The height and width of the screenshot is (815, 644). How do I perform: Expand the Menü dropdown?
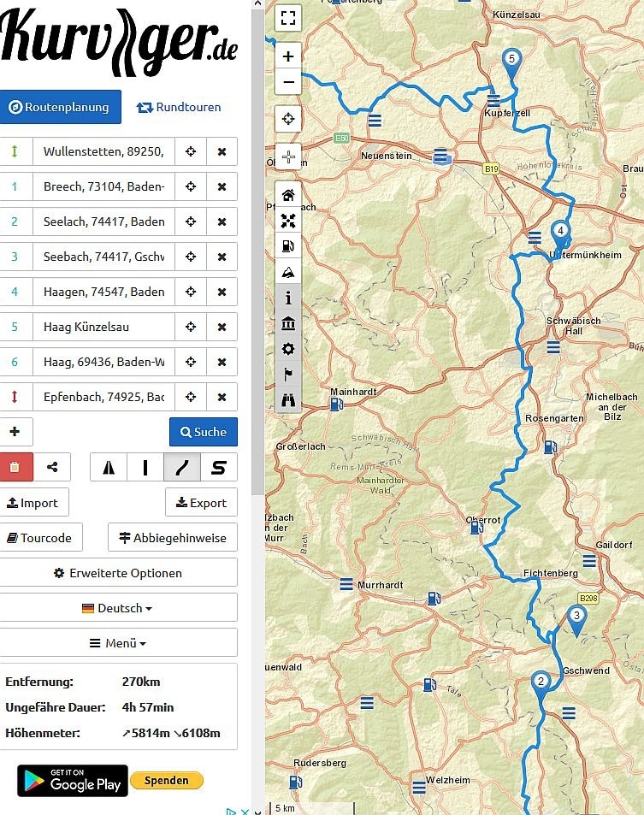tap(118, 643)
